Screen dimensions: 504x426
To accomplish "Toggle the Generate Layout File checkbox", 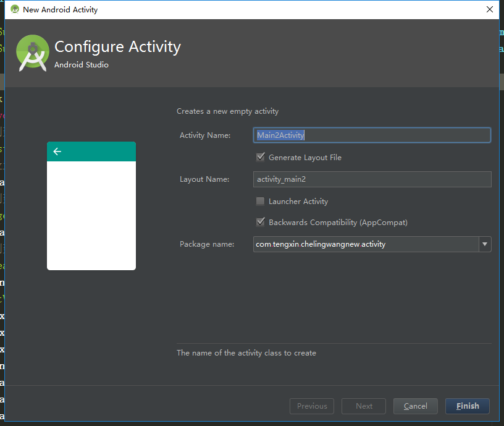I will point(261,158).
